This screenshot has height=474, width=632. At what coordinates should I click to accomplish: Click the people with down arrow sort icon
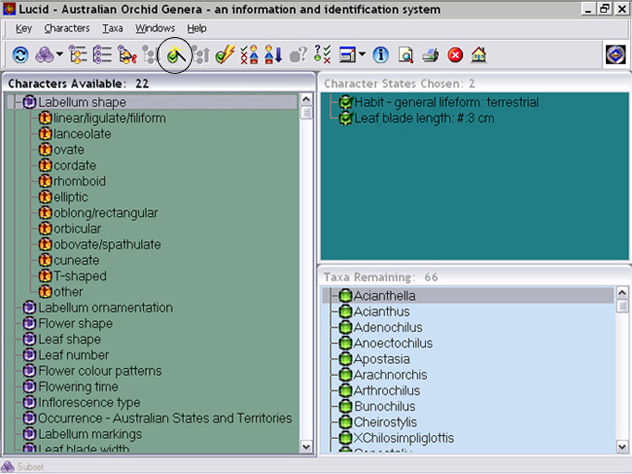273,55
